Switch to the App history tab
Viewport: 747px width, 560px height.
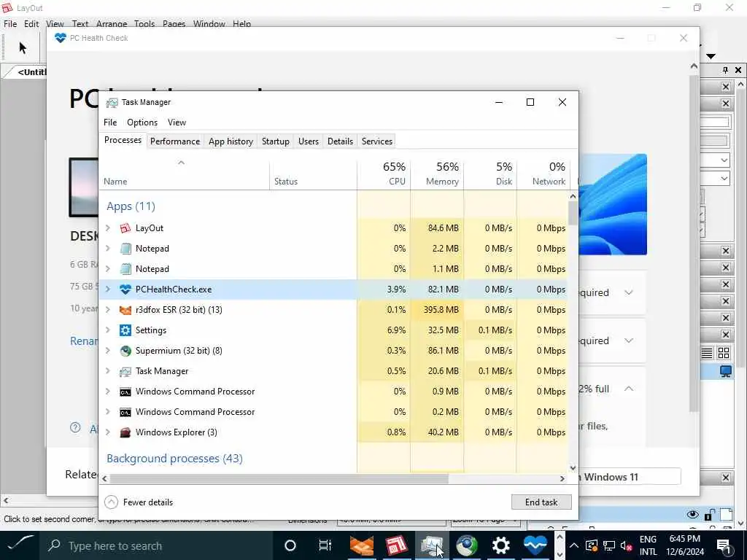click(x=231, y=141)
